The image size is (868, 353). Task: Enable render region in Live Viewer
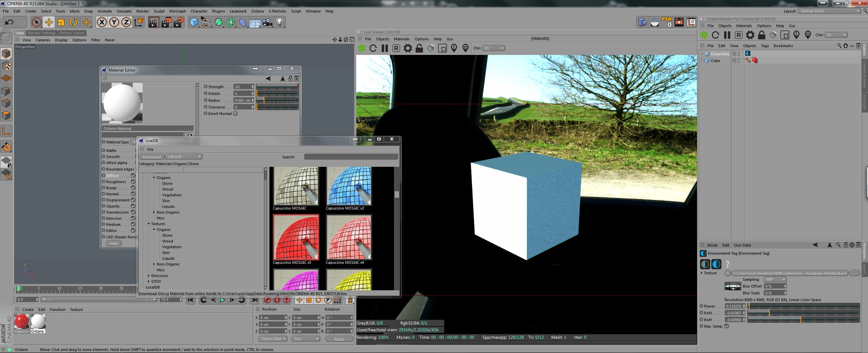coord(442,48)
